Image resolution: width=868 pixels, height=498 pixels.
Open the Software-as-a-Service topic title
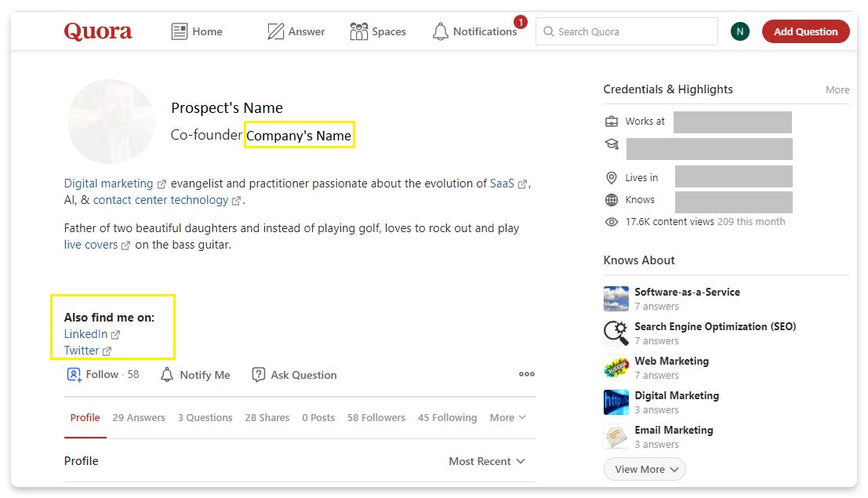point(687,292)
